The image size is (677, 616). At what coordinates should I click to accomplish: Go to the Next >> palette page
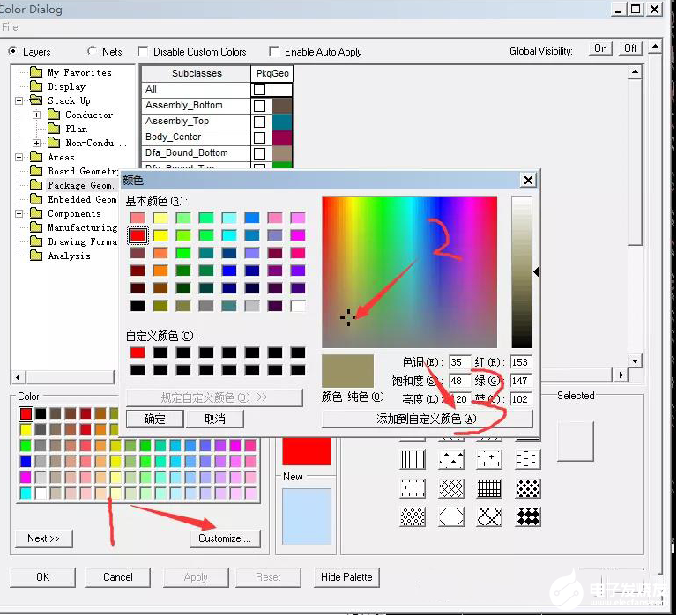(43, 538)
